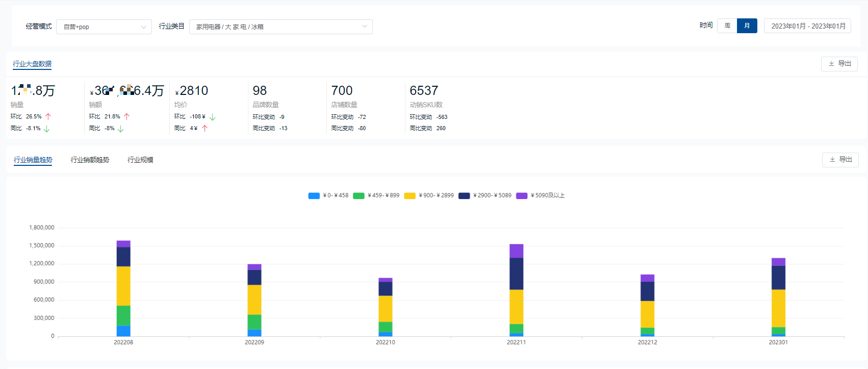Click the download icon in the top 导出 button

click(831, 64)
